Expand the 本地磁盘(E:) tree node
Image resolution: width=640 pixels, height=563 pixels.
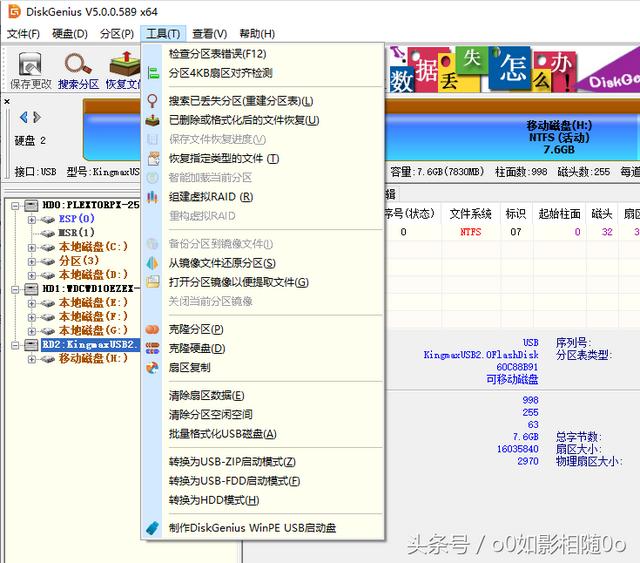click(31, 303)
